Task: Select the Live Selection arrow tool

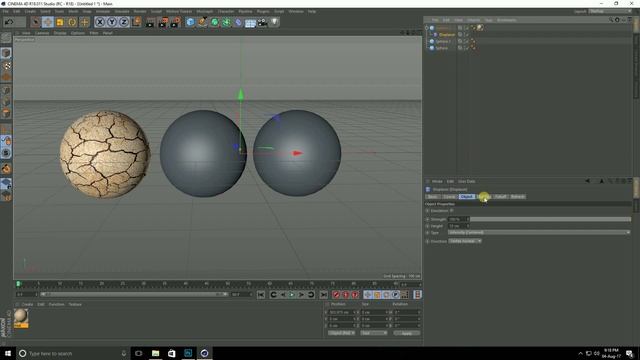Action: tap(36, 22)
